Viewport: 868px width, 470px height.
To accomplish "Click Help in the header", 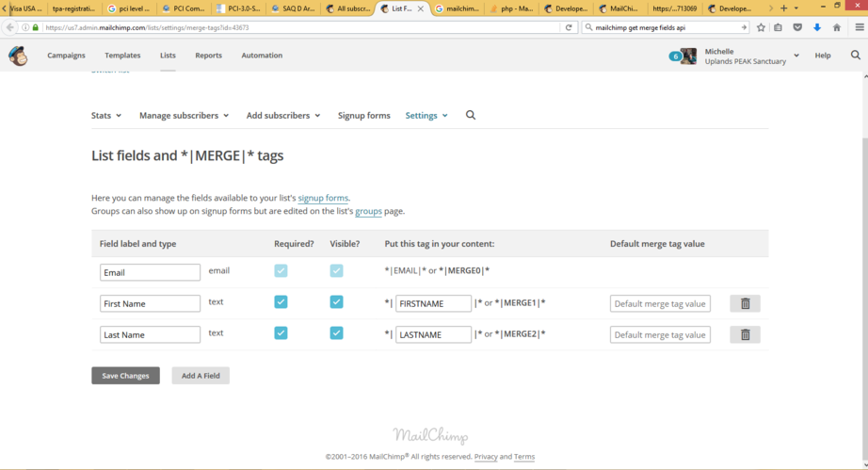I will tap(823, 56).
